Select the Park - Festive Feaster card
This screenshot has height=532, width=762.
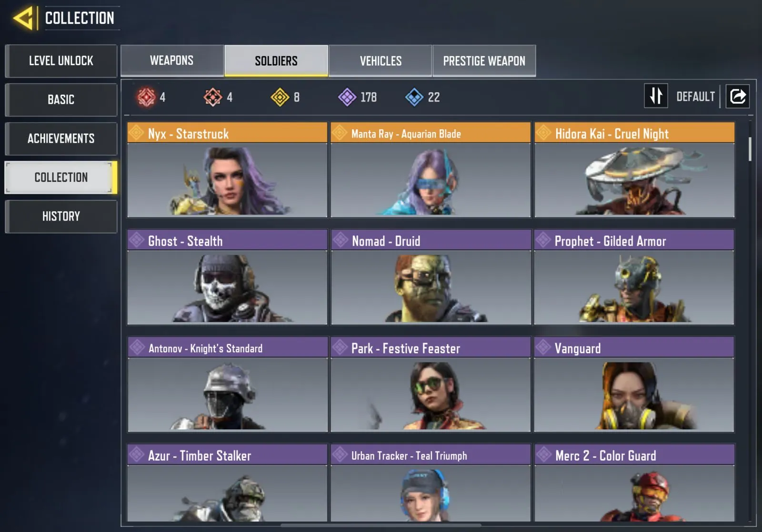[x=431, y=384]
